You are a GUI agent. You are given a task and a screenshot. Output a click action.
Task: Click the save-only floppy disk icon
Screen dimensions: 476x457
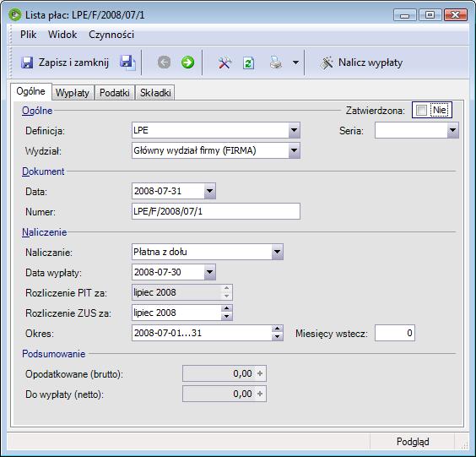pos(127,63)
